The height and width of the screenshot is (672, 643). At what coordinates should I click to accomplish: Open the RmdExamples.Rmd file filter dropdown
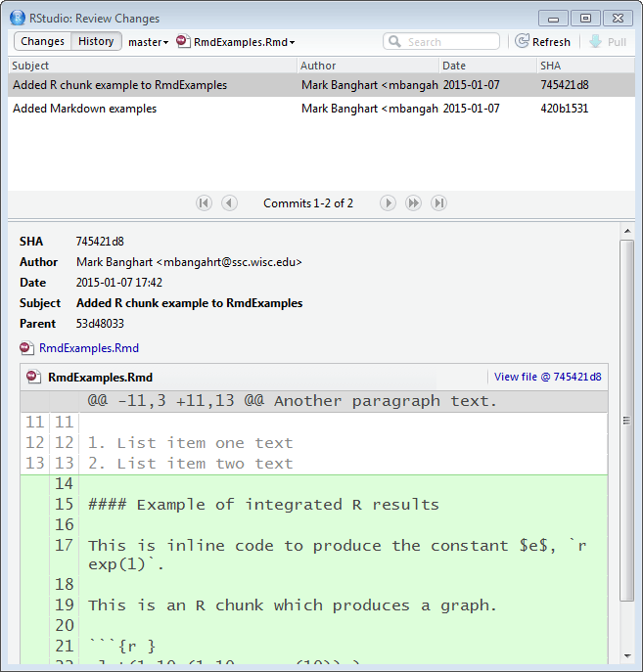(x=236, y=42)
